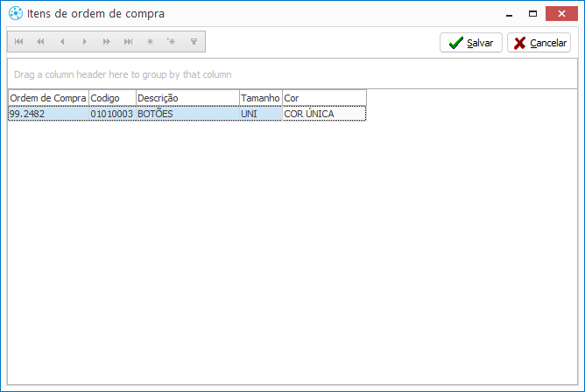Select cell 01010003
The image size is (585, 392).
coord(112,114)
